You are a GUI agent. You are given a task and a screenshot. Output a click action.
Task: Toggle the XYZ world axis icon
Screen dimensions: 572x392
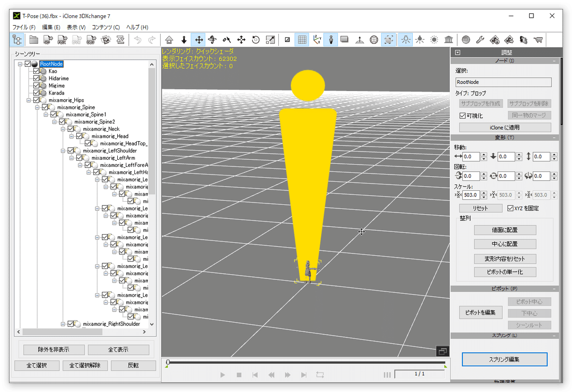pyautogui.click(x=317, y=40)
